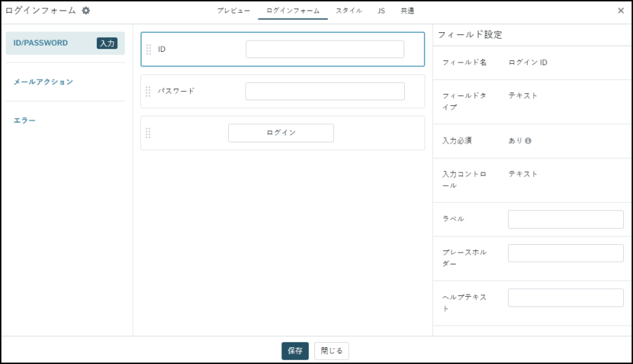This screenshot has height=364, width=633.
Task: Click the テキスト value beside 入力コントロール
Action: [523, 174]
